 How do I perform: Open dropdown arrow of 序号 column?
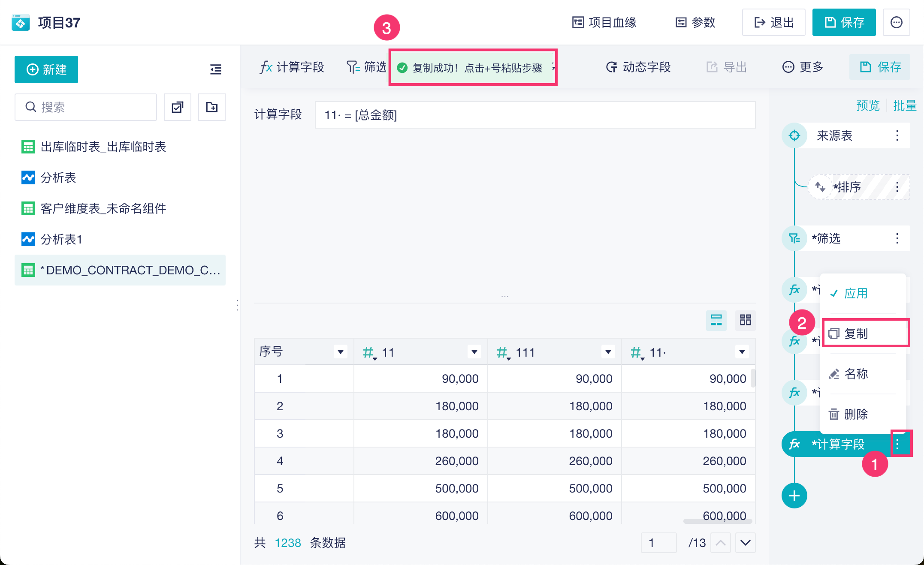[x=340, y=352]
